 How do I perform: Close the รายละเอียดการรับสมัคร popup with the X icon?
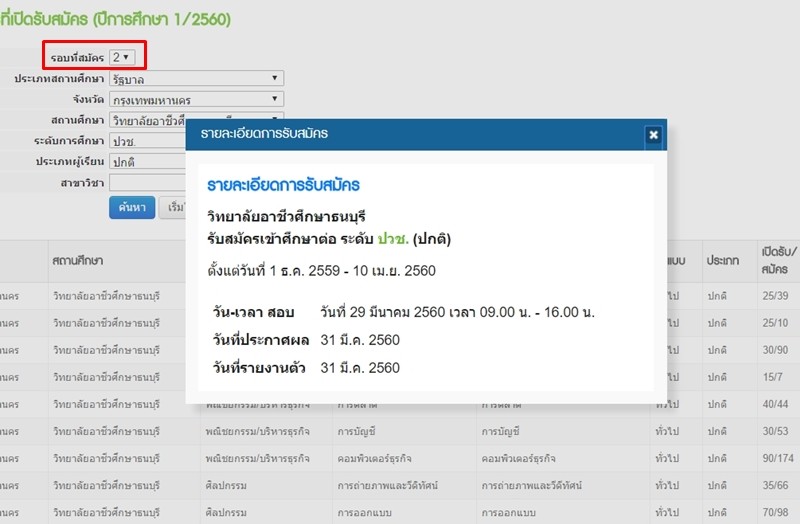tap(653, 134)
